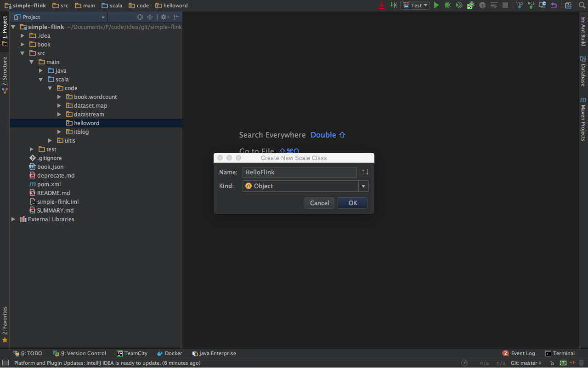
Task: Open the Test run configuration dropdown
Action: click(415, 6)
